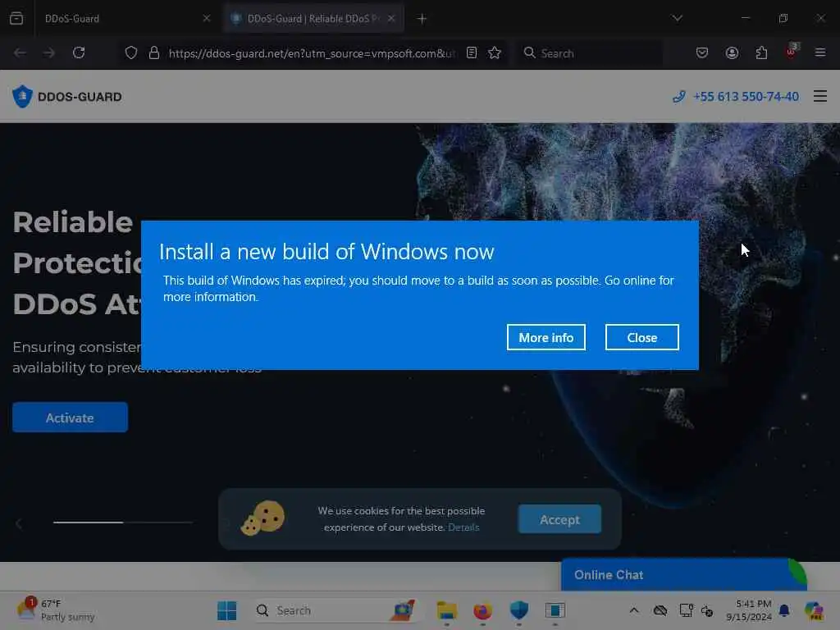Expand the list all tabs dropdown
Viewport: 840px width, 630px height.
click(677, 18)
